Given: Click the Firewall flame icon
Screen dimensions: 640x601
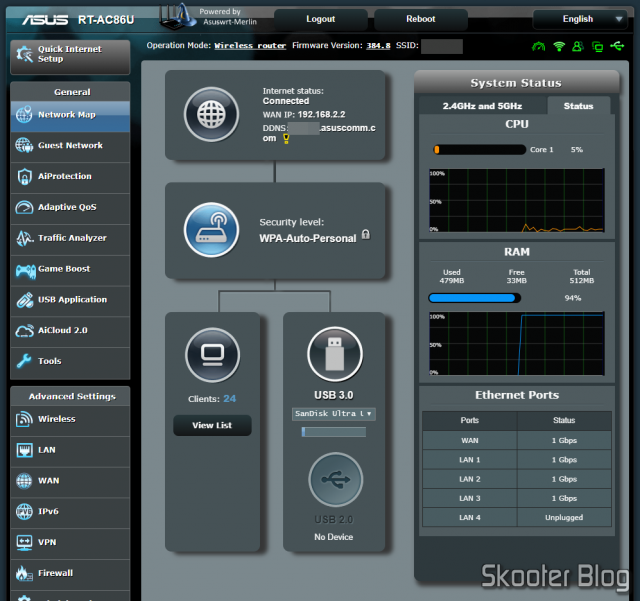Looking at the screenshot, I should (24, 573).
